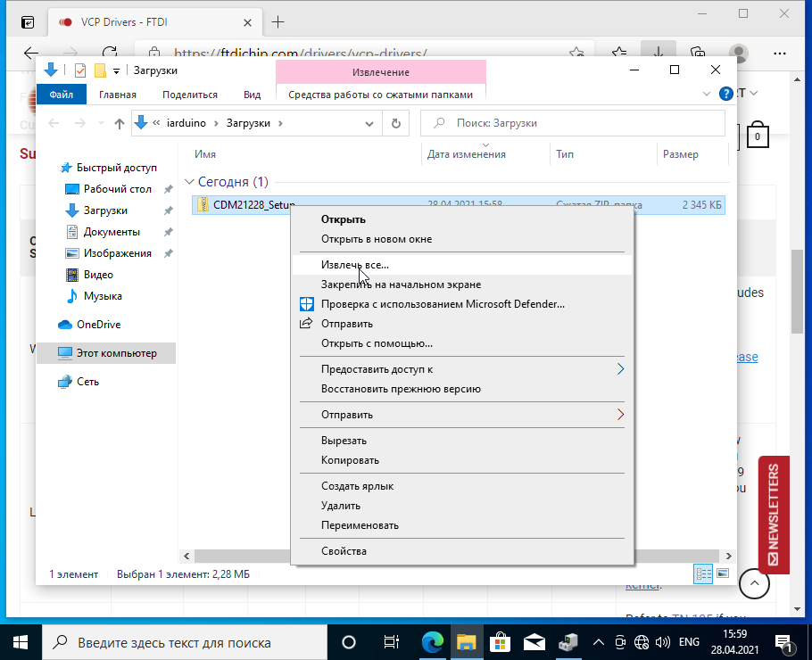Click the refresh button beside address bar

point(396,123)
